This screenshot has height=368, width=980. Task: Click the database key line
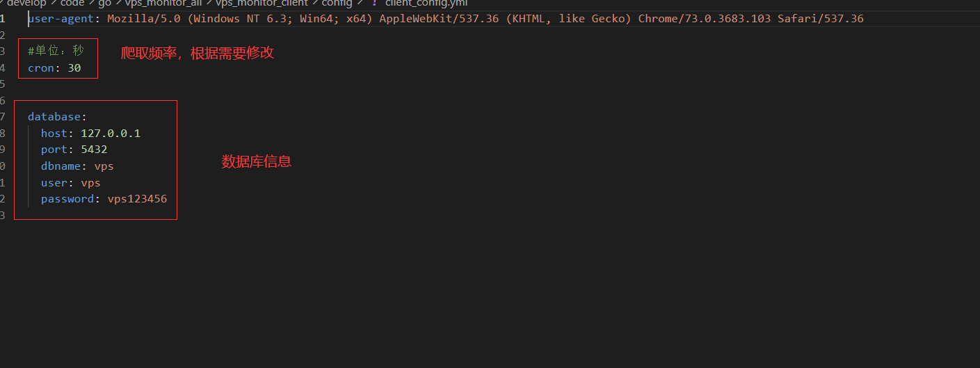point(57,117)
